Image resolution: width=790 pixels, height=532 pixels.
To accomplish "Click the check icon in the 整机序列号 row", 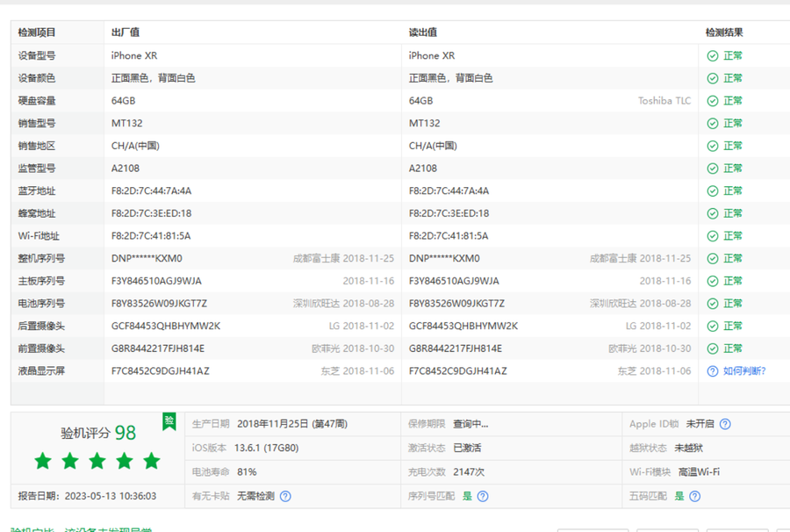I will pyautogui.click(x=713, y=258).
